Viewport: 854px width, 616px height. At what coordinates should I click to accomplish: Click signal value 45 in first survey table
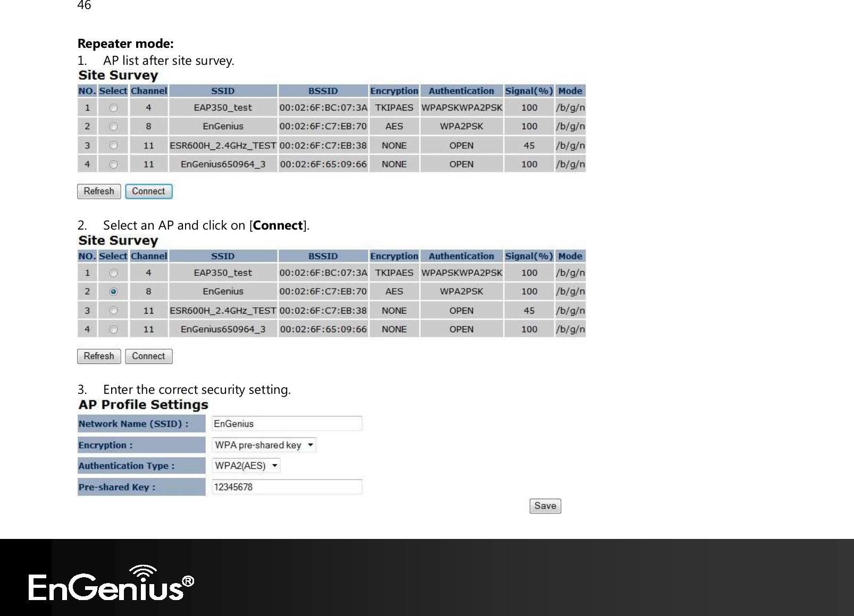[x=529, y=146]
